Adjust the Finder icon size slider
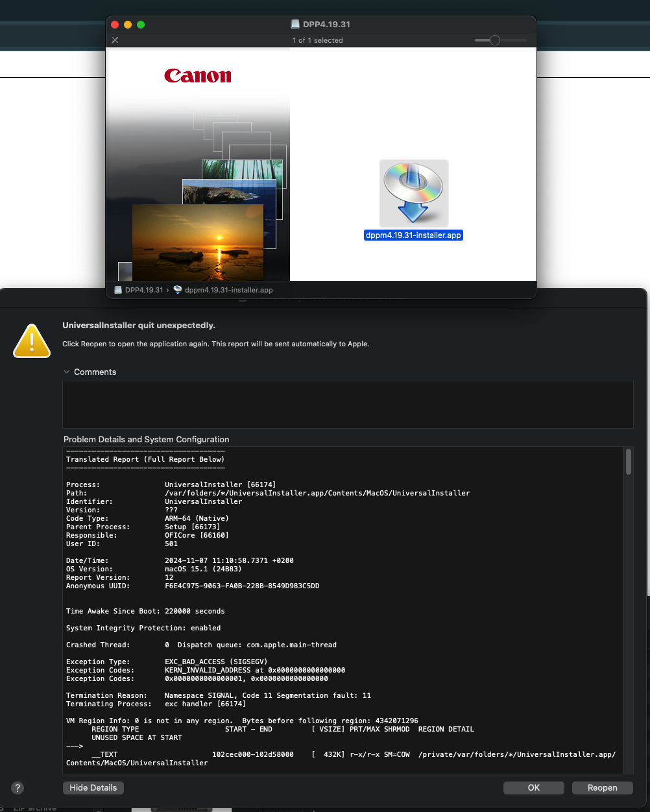Screen dimensions: 650x812 (x=494, y=40)
